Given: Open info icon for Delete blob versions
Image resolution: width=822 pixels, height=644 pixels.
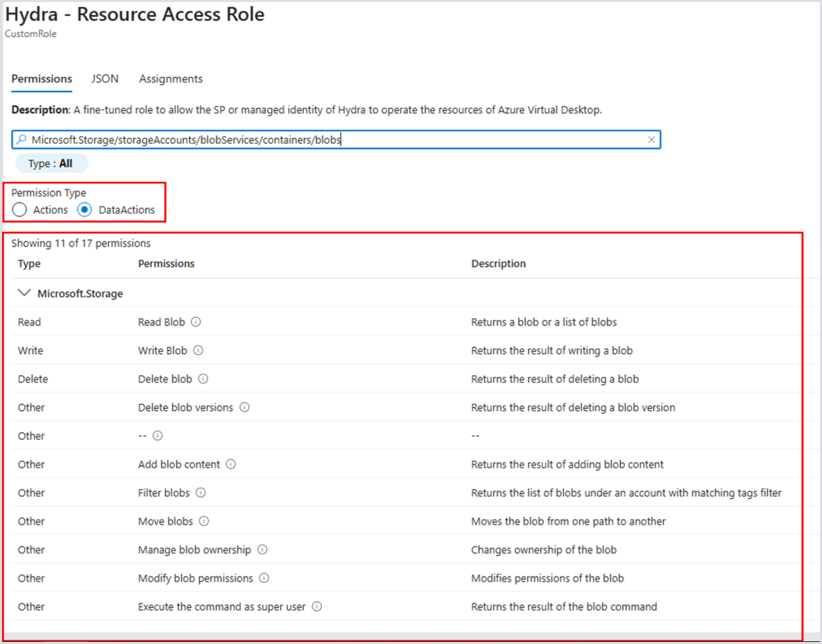Looking at the screenshot, I should coord(244,407).
